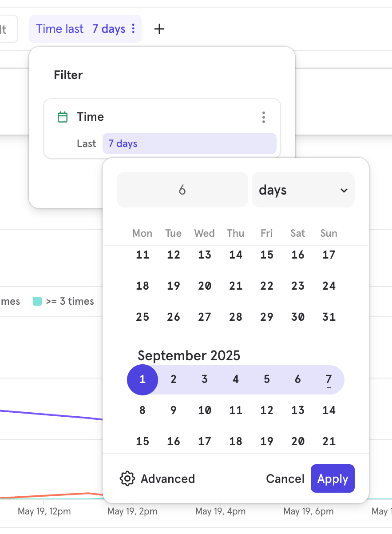This screenshot has height=534, width=392.
Task: Click the plus icon to add filter
Action: click(x=159, y=29)
